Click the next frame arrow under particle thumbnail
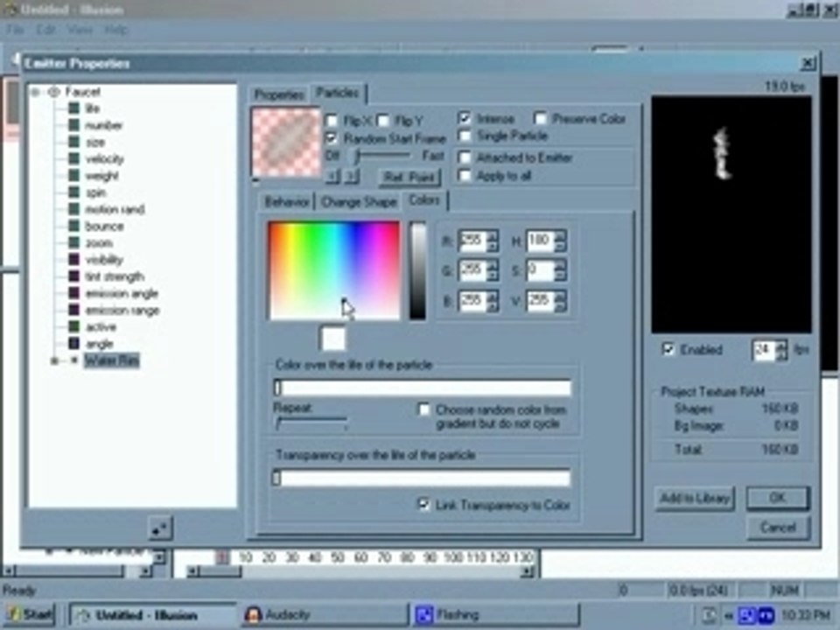 pyautogui.click(x=350, y=177)
